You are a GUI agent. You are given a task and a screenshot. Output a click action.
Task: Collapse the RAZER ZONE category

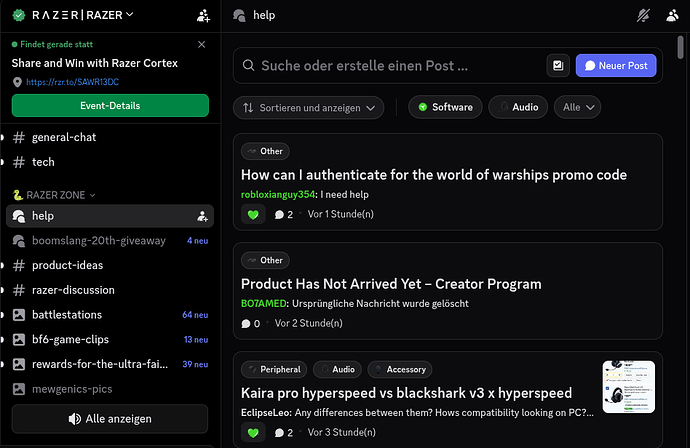coord(55,195)
